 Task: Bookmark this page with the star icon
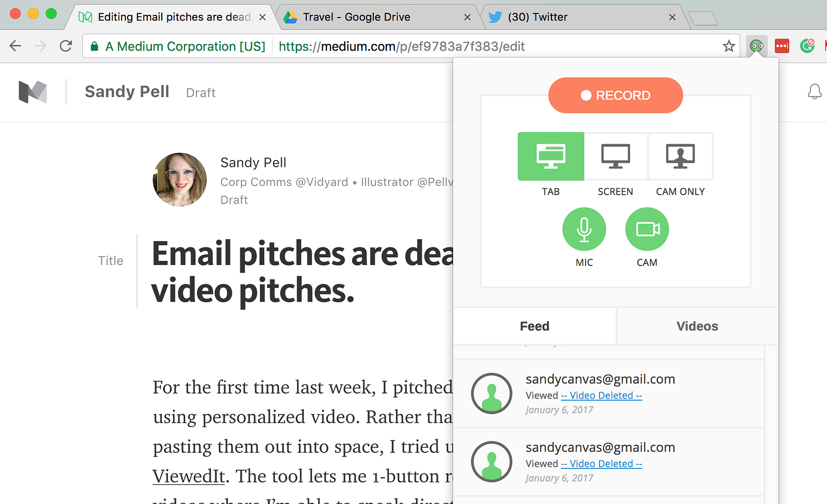[x=729, y=46]
